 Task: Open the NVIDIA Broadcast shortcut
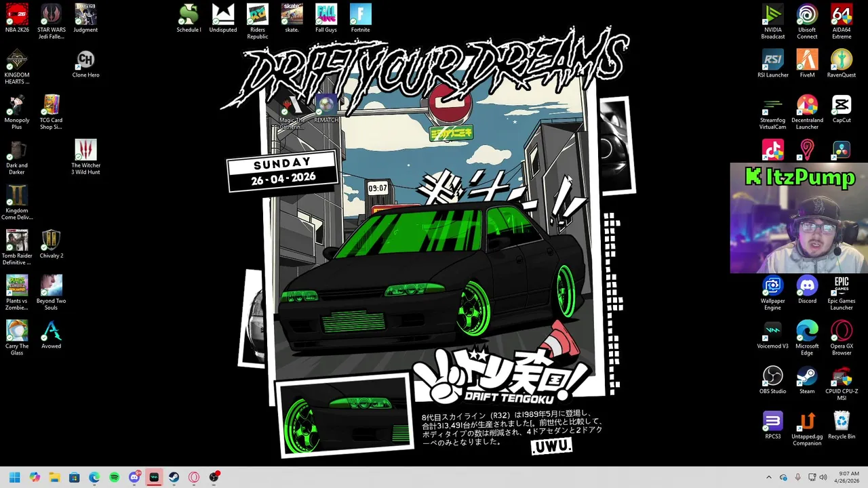pyautogui.click(x=773, y=22)
